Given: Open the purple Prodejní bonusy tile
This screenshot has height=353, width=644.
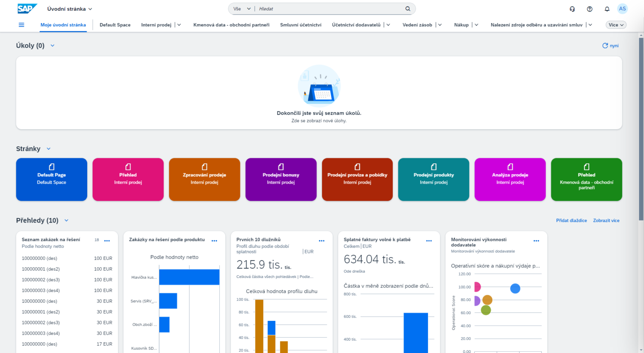Looking at the screenshot, I should 281,179.
